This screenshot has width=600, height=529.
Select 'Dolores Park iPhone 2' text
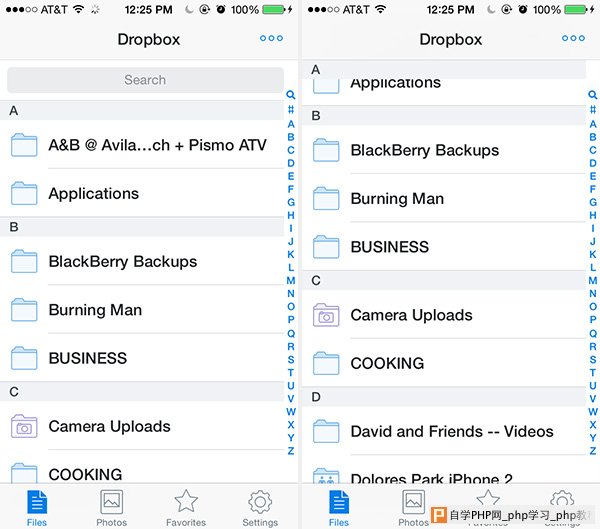point(432,478)
